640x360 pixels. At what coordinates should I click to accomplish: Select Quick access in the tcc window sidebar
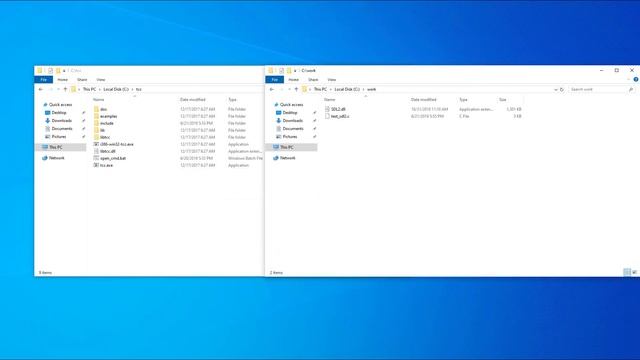60,105
